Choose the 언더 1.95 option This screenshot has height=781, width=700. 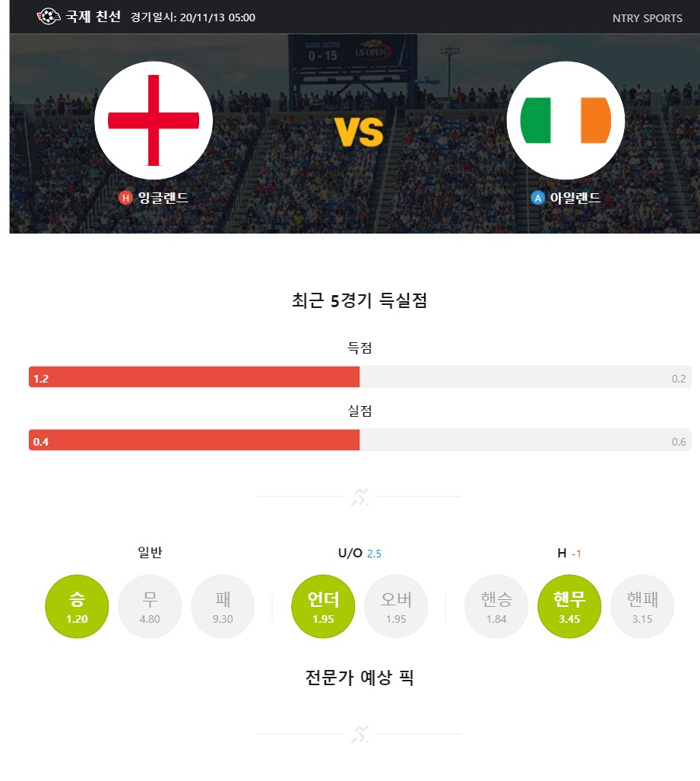pos(323,606)
